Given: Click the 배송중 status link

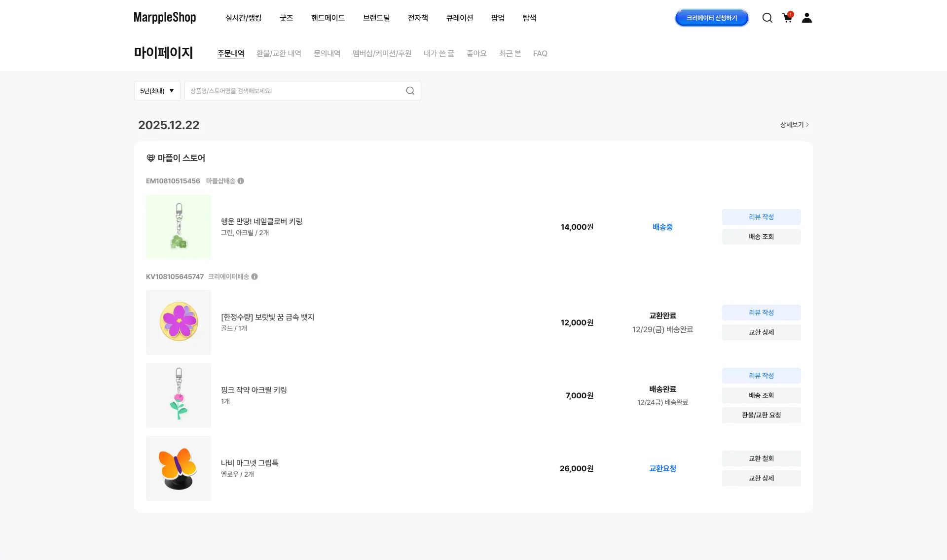Looking at the screenshot, I should 662,227.
